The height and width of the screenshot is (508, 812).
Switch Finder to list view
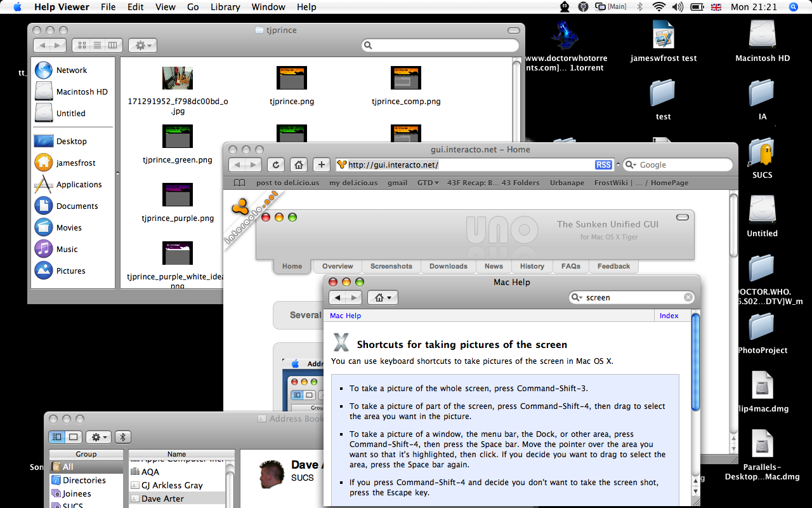(x=97, y=45)
